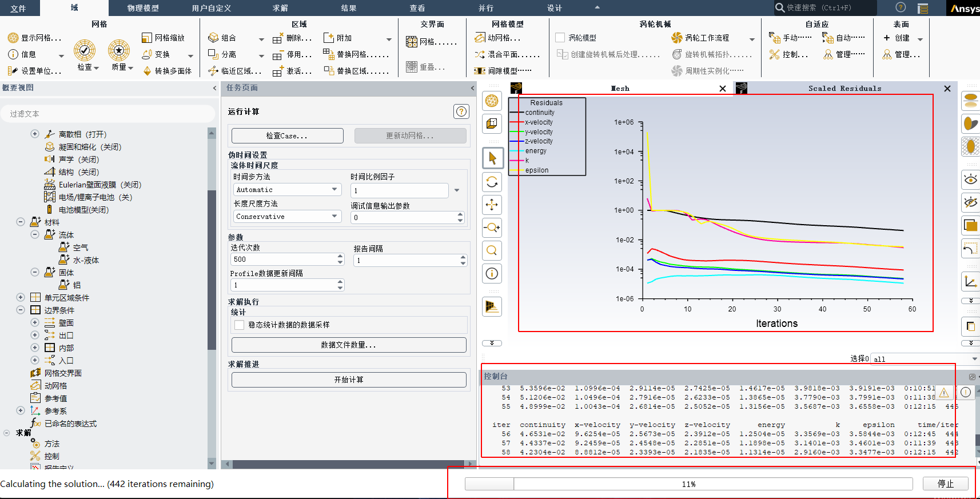Select 网格交界面 in outline tree
The image size is (980, 499).
click(63, 373)
